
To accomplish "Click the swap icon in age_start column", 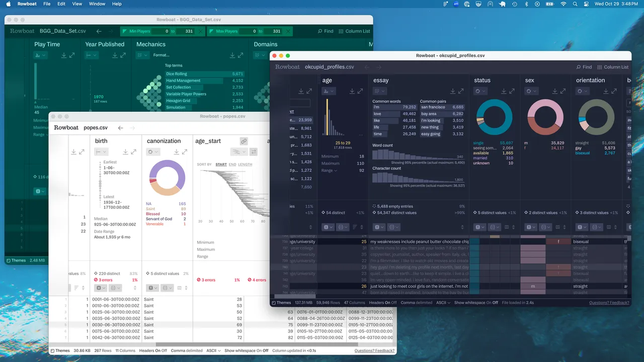I will click(254, 152).
